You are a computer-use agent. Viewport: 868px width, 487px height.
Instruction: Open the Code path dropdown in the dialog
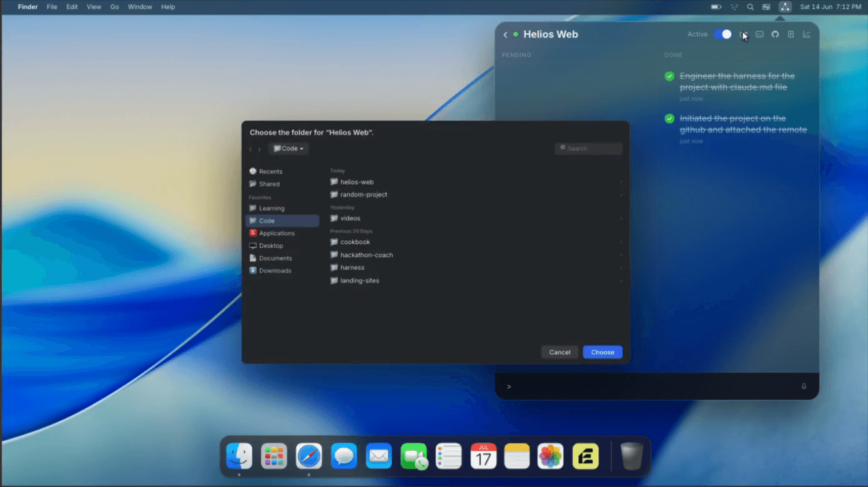pyautogui.click(x=289, y=149)
